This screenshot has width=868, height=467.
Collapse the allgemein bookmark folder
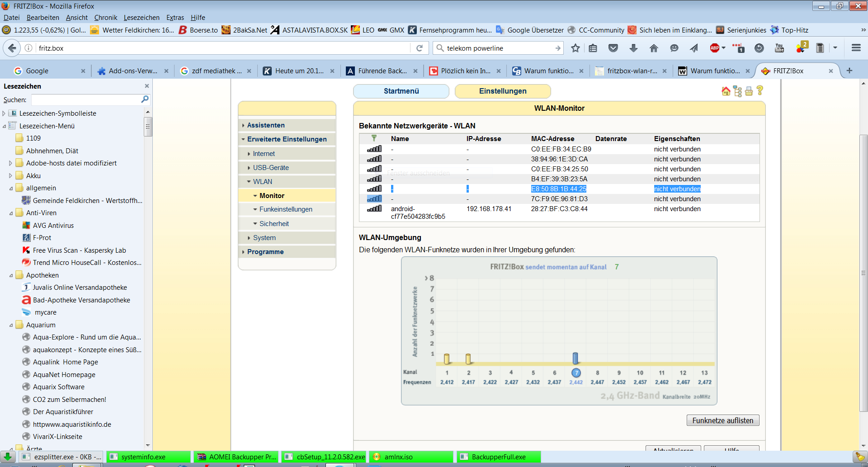(11, 188)
